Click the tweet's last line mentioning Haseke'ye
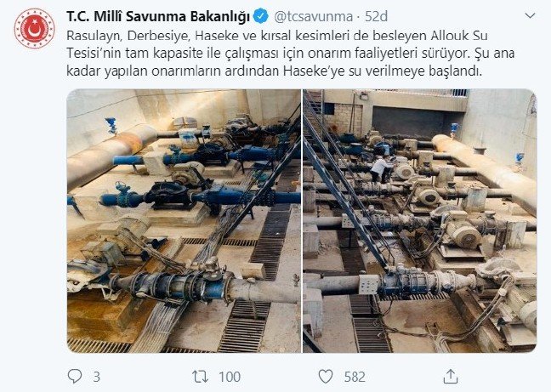The width and height of the screenshot is (551, 392). click(x=274, y=71)
